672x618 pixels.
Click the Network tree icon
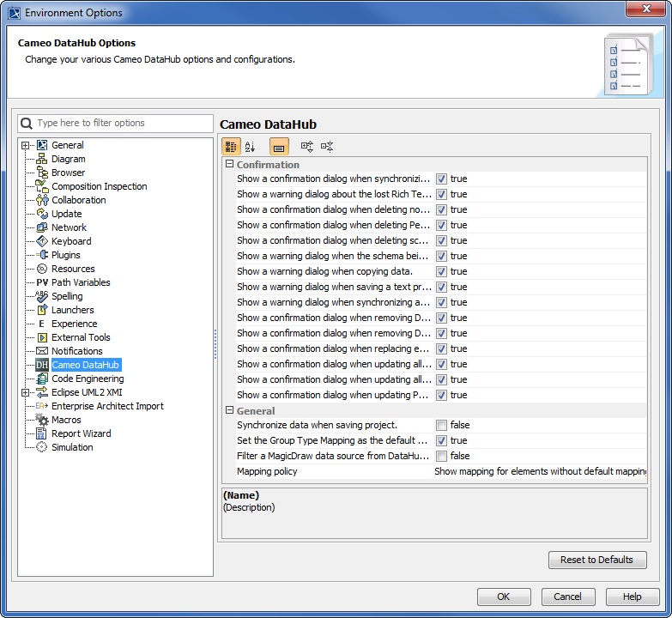pos(41,227)
